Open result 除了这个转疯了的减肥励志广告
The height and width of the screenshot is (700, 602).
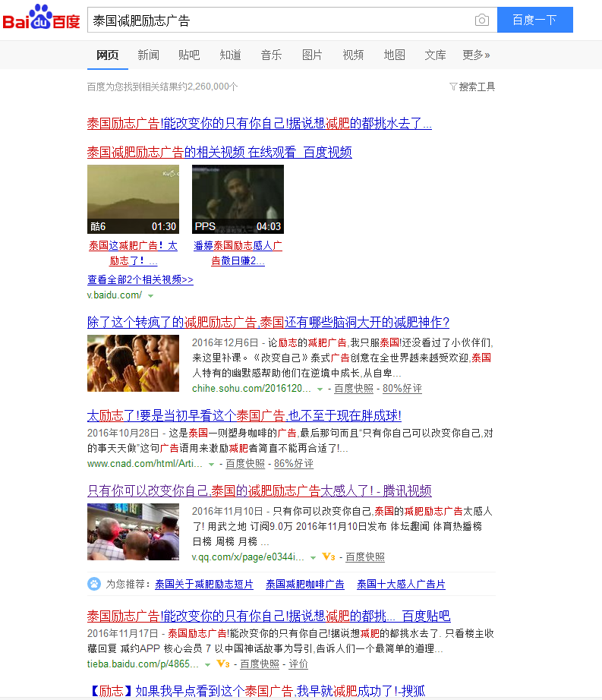coord(268,322)
